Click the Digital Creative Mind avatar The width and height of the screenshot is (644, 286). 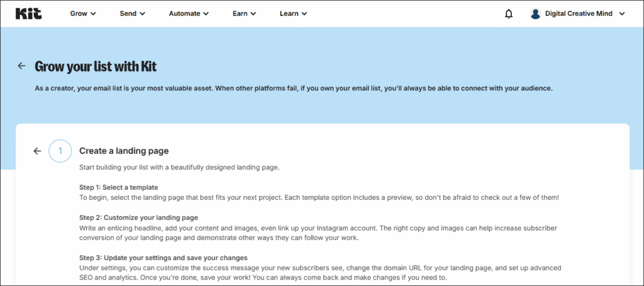535,14
